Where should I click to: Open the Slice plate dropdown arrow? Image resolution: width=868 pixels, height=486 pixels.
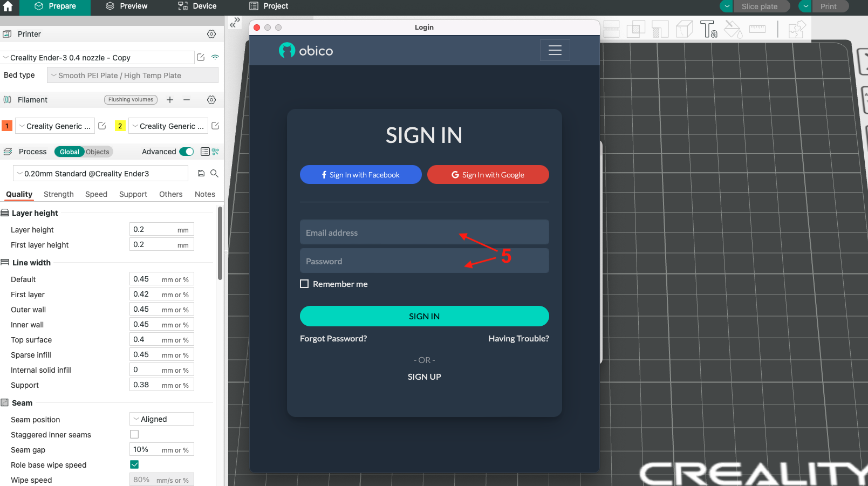[x=727, y=6]
